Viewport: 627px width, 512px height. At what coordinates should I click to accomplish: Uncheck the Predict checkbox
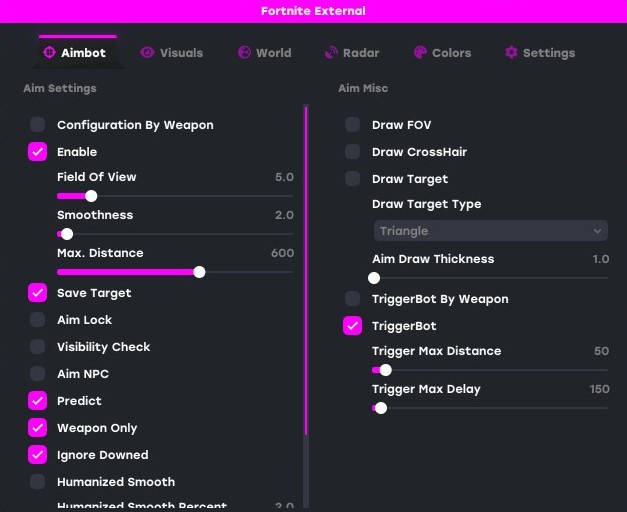pyautogui.click(x=37, y=401)
